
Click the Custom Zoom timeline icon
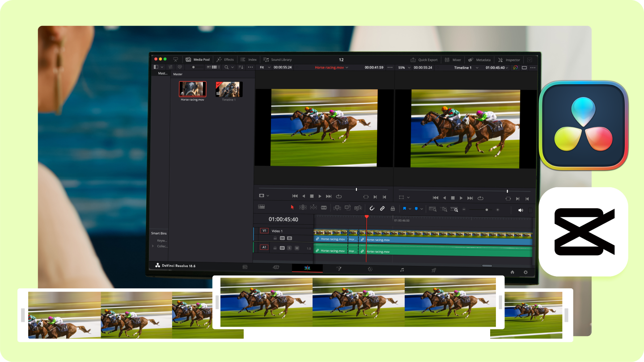point(454,209)
